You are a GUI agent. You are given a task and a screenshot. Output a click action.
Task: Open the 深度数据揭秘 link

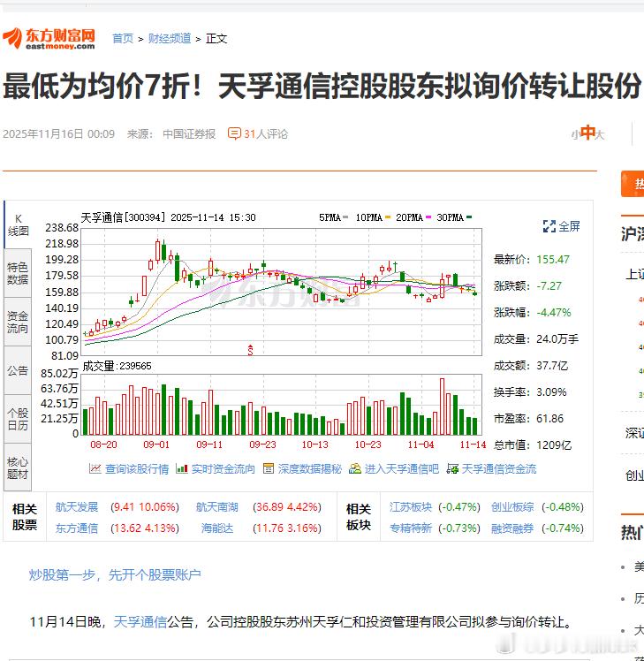[x=310, y=468]
